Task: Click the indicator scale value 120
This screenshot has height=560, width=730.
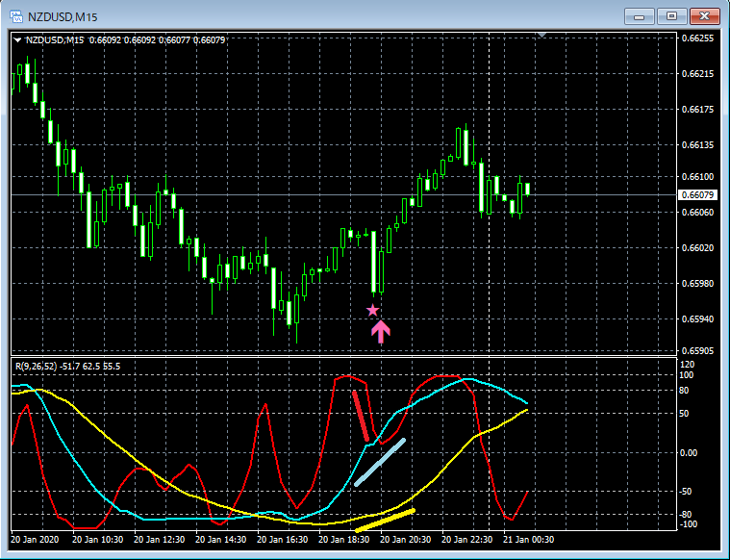Action: pos(687,365)
